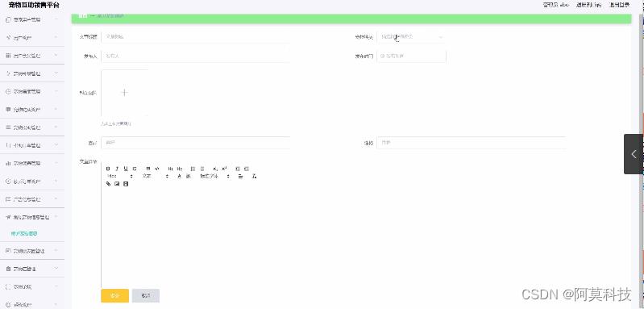Collapse the expanded sidebar menu with up chevron

(x=32, y=216)
